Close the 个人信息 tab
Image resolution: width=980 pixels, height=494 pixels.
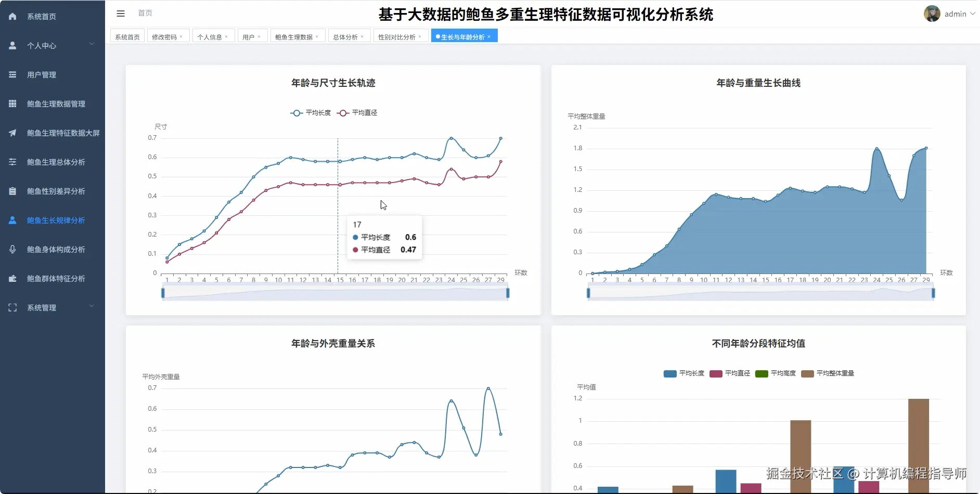(226, 37)
